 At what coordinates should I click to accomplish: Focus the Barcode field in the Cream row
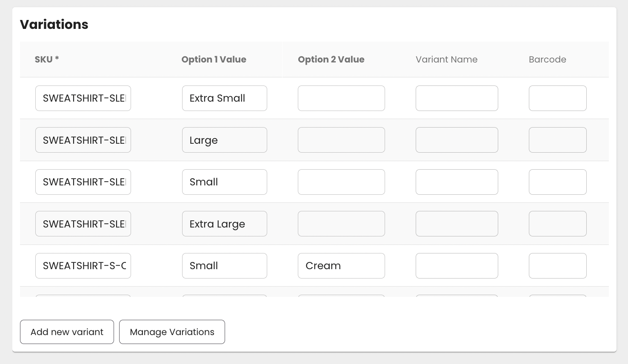[557, 266]
